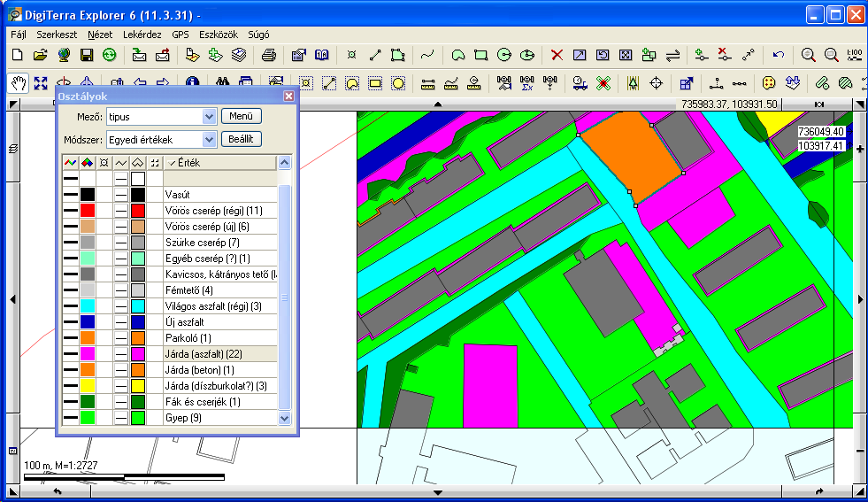Click the select by rectangle icon

click(375, 83)
